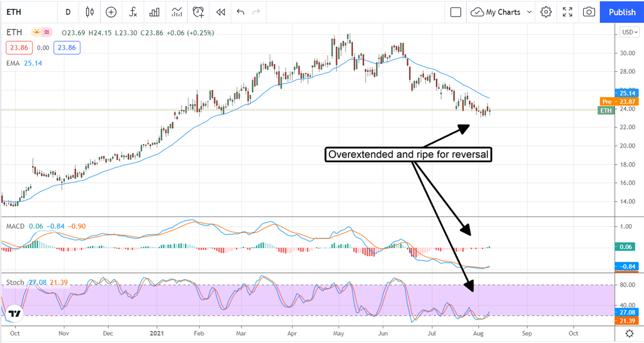Start bar replay with the rewind icon

tap(220, 12)
